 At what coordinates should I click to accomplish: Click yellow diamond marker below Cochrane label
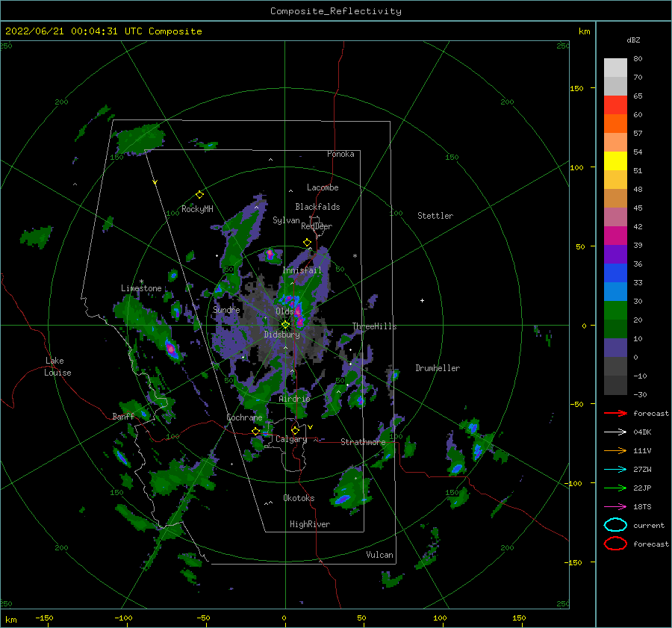pyautogui.click(x=255, y=432)
